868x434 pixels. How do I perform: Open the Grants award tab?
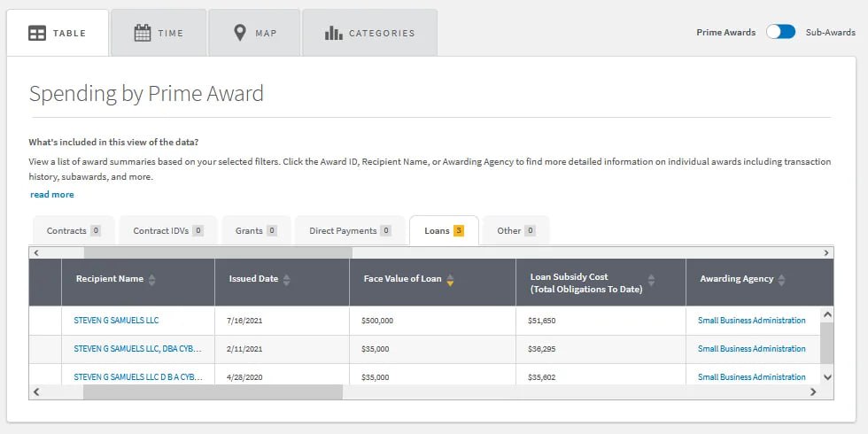[x=256, y=231]
